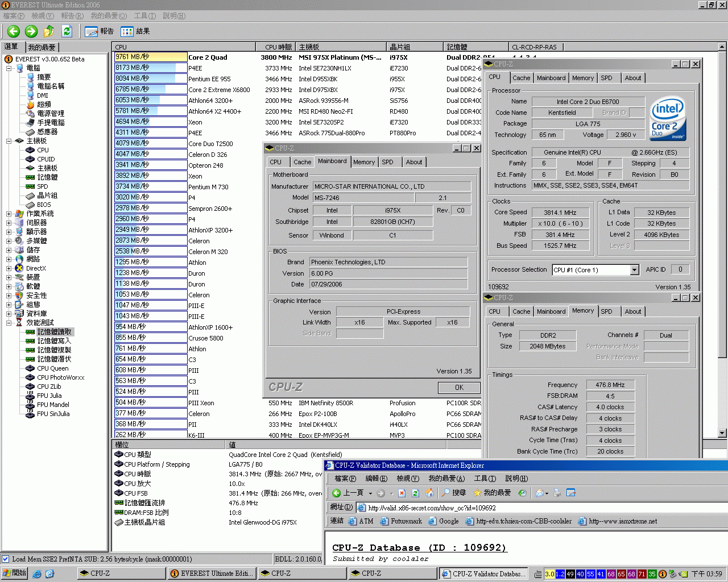Open IE 我的最愛 favorites star button
The image size is (728, 582).
pyautogui.click(x=493, y=493)
